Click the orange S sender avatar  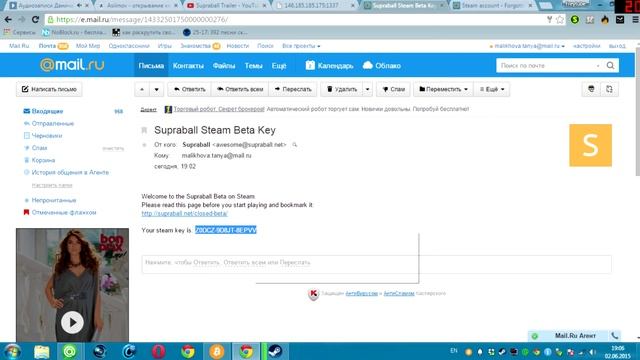(590, 145)
